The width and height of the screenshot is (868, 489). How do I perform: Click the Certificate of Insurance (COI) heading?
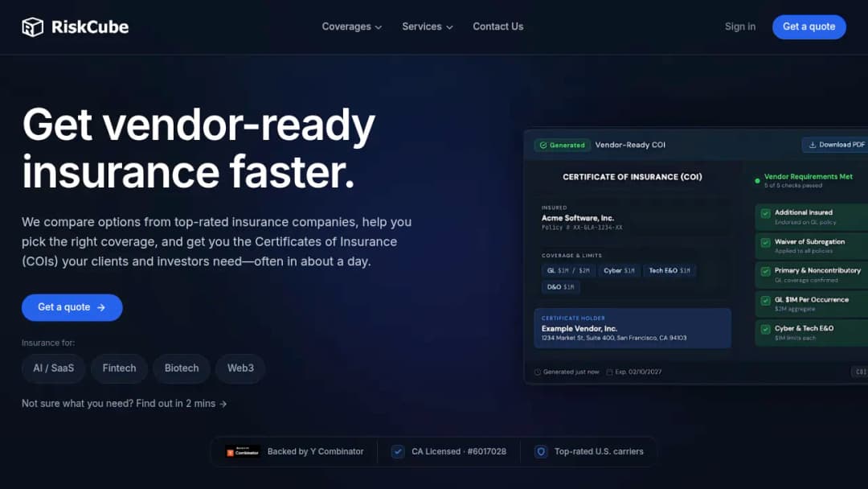tap(633, 177)
